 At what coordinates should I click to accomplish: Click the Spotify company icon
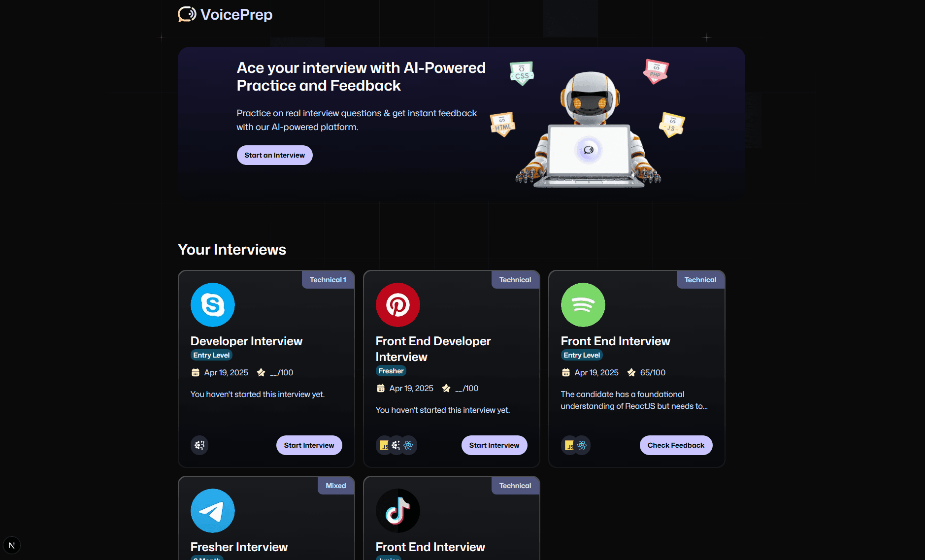click(x=583, y=305)
